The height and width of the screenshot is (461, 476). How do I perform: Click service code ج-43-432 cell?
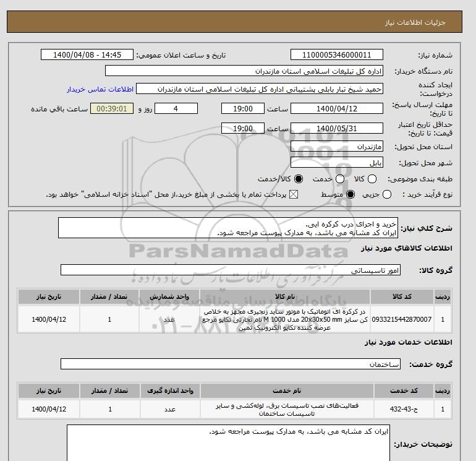point(404,410)
